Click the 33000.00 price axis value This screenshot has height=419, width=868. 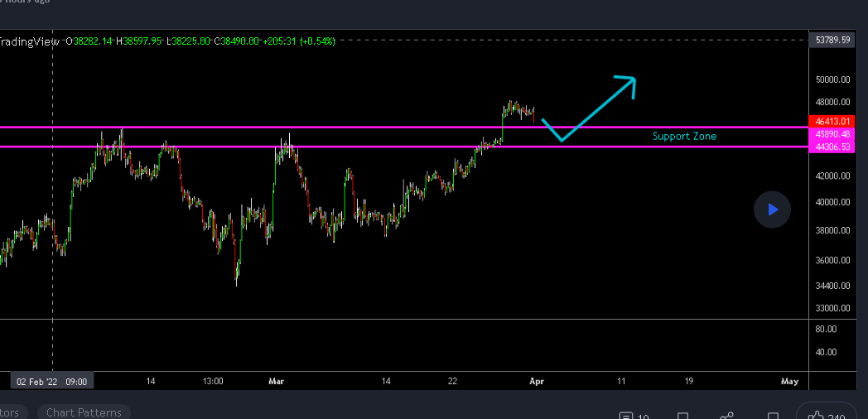[x=832, y=308]
